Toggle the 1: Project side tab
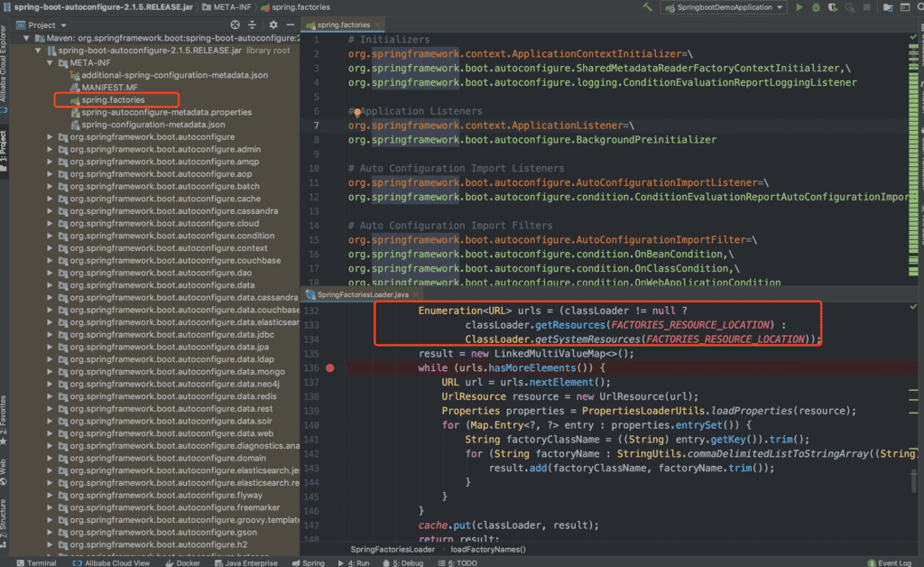The height and width of the screenshot is (567, 924). point(4,152)
